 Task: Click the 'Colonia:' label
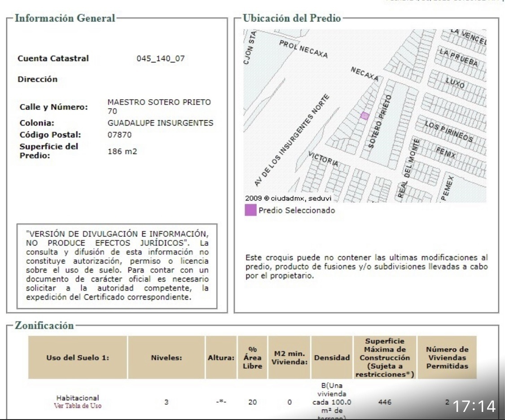37,123
